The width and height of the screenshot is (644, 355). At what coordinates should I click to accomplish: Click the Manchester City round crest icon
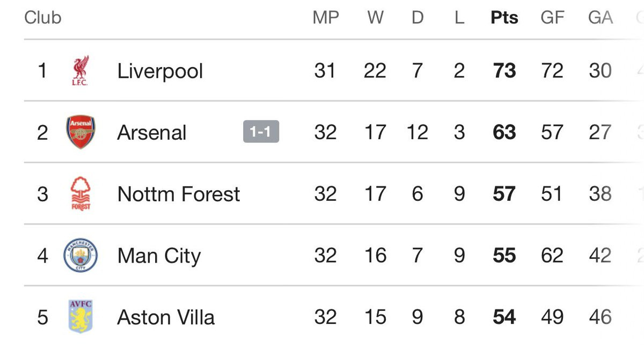80,256
